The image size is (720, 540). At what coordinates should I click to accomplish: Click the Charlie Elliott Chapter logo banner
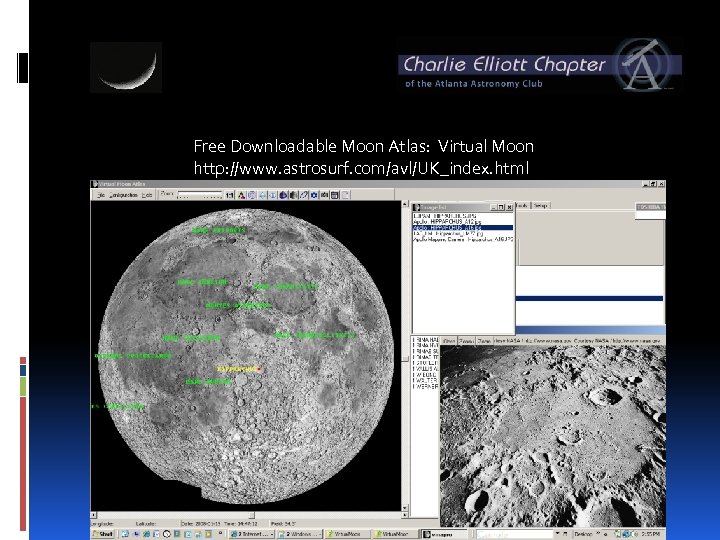pyautogui.click(x=540, y=65)
